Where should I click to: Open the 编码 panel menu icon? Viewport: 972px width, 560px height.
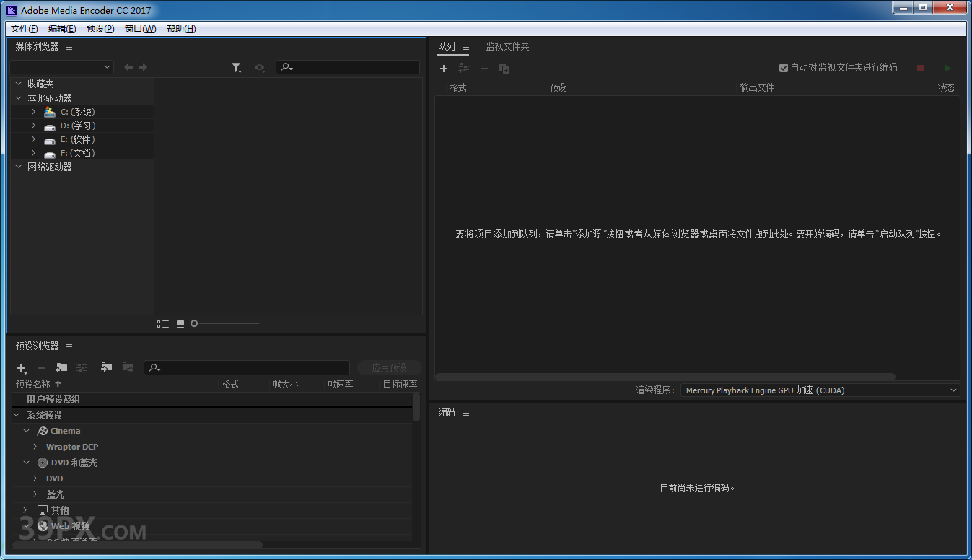(x=466, y=413)
